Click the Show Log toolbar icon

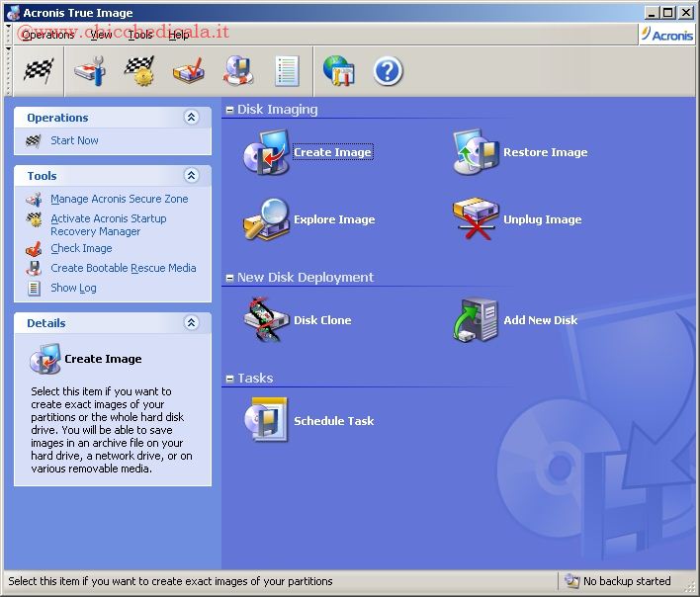287,71
